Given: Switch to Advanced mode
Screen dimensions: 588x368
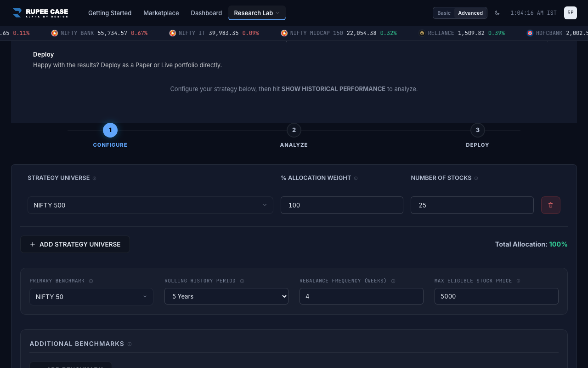Looking at the screenshot, I should click(470, 13).
